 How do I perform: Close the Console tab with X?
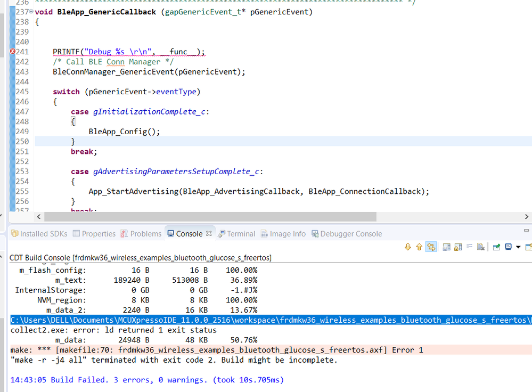(x=209, y=233)
